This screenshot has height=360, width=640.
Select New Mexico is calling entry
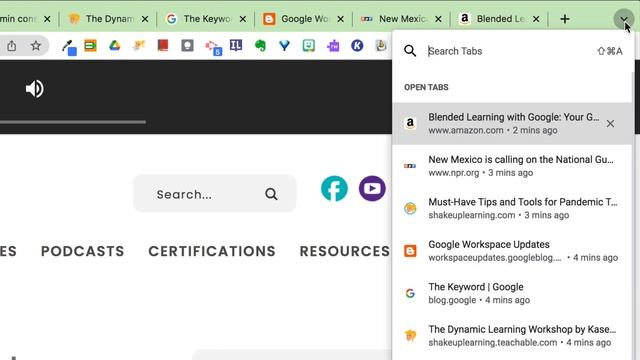pyautogui.click(x=512, y=166)
